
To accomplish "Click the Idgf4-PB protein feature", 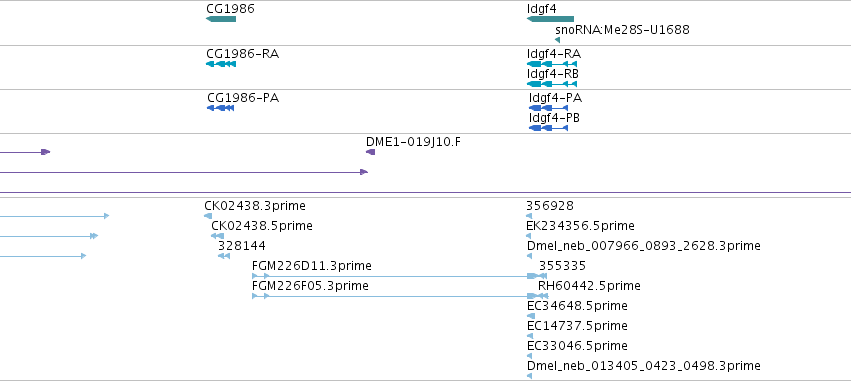I will click(548, 128).
